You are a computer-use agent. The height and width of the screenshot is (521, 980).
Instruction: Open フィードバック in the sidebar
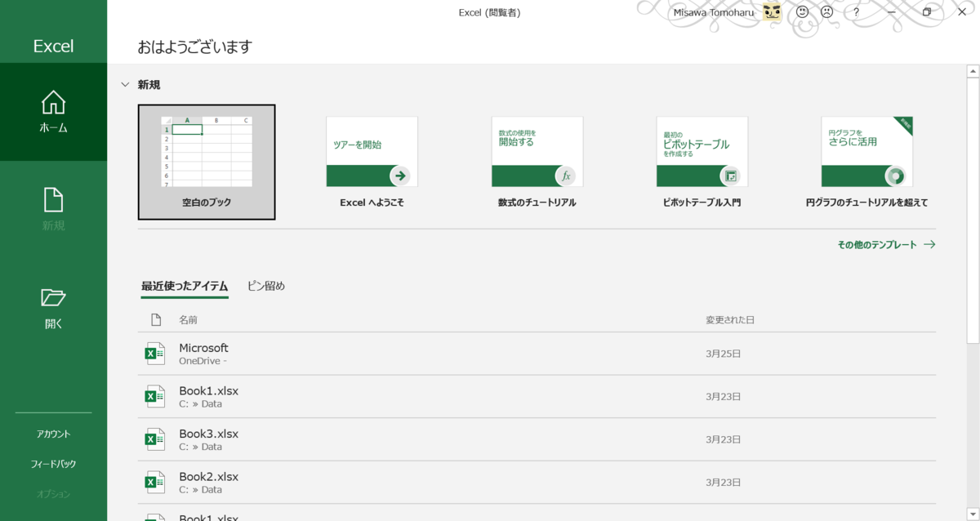pyautogui.click(x=53, y=464)
